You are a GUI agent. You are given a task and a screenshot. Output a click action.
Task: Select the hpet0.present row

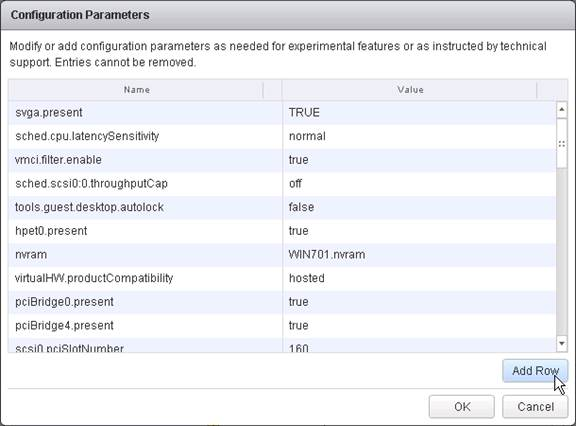[x=282, y=231]
